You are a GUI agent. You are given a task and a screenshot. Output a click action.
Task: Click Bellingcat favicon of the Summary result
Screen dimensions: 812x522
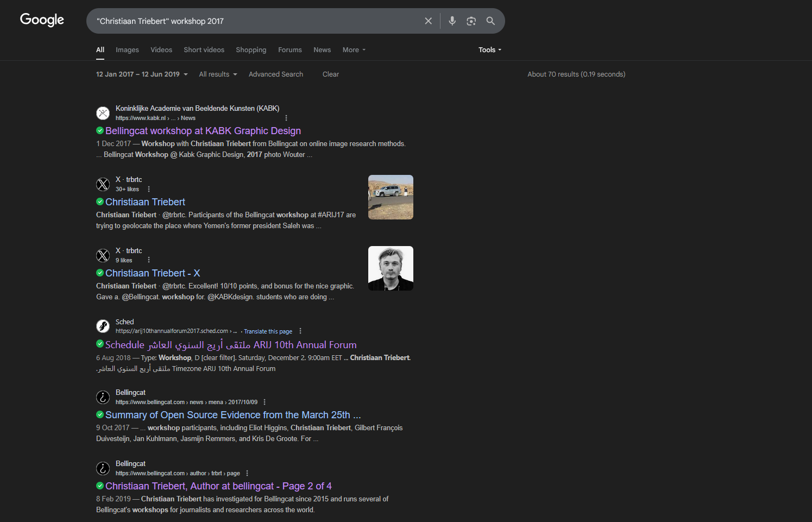[103, 397]
